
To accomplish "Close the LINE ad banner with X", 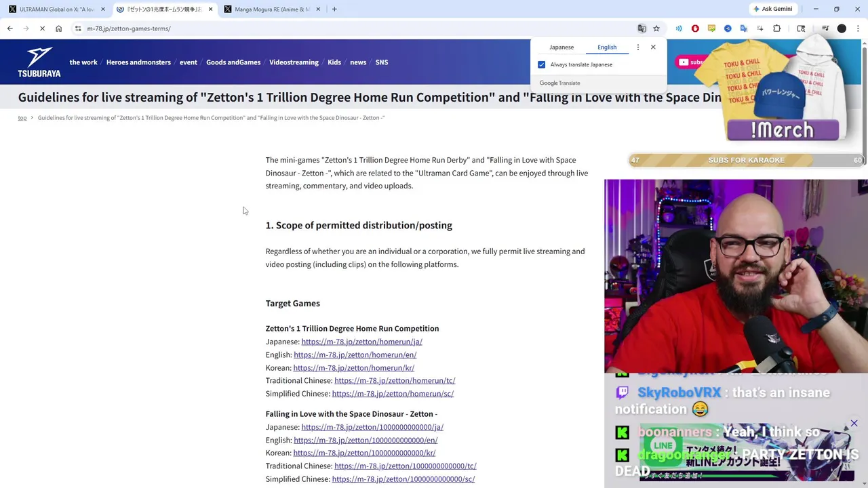I will (x=854, y=424).
